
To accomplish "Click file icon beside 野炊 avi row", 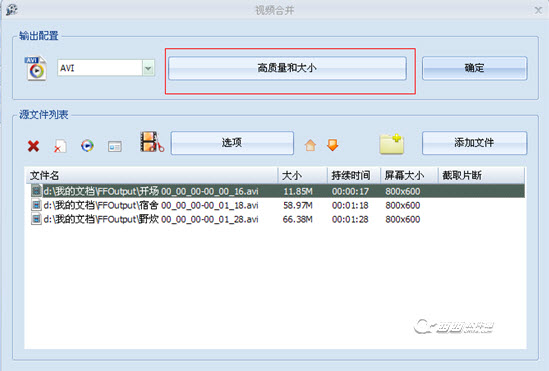I will point(36,219).
